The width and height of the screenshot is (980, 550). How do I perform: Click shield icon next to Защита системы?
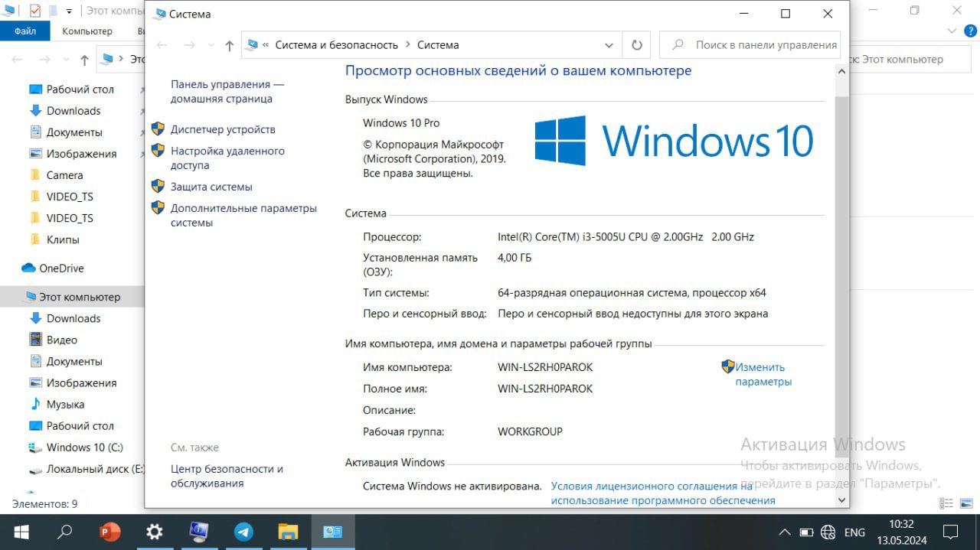[158, 186]
